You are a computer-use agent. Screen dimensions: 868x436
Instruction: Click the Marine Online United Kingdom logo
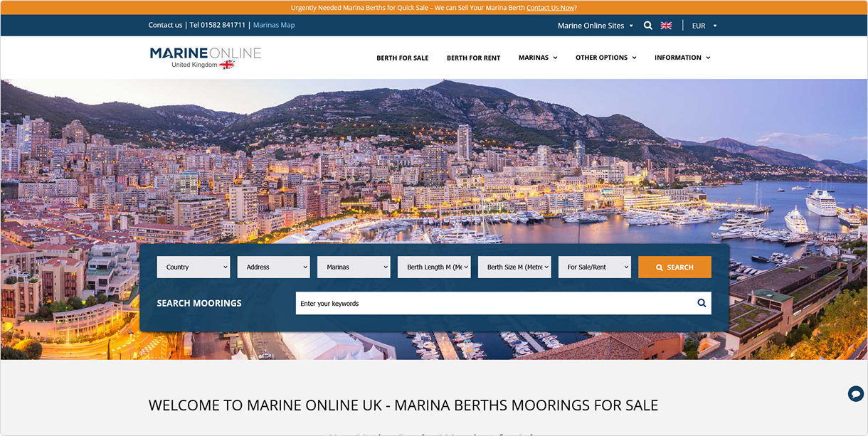point(205,58)
